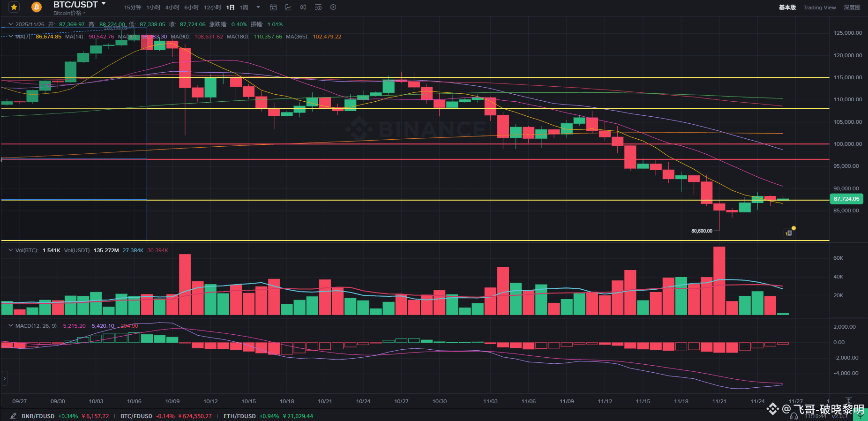This screenshot has height=421, width=868.
Task: Click the MA(14) indicator value
Action: [101, 37]
